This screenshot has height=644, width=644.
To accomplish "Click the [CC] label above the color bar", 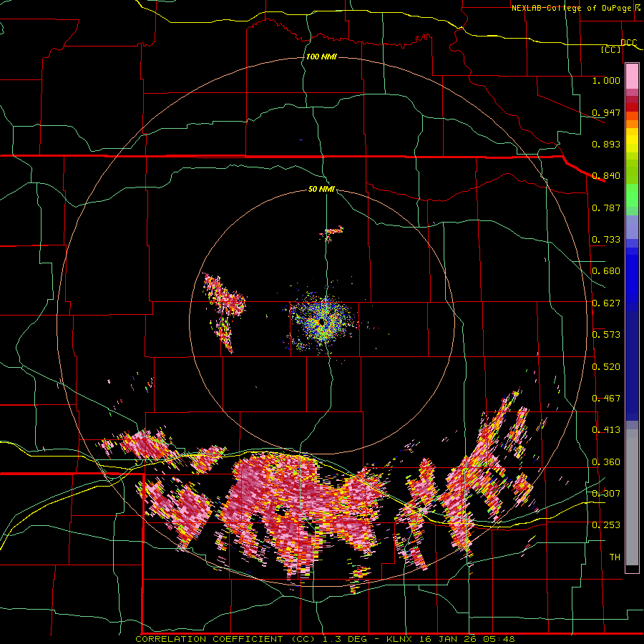I will pos(611,49).
